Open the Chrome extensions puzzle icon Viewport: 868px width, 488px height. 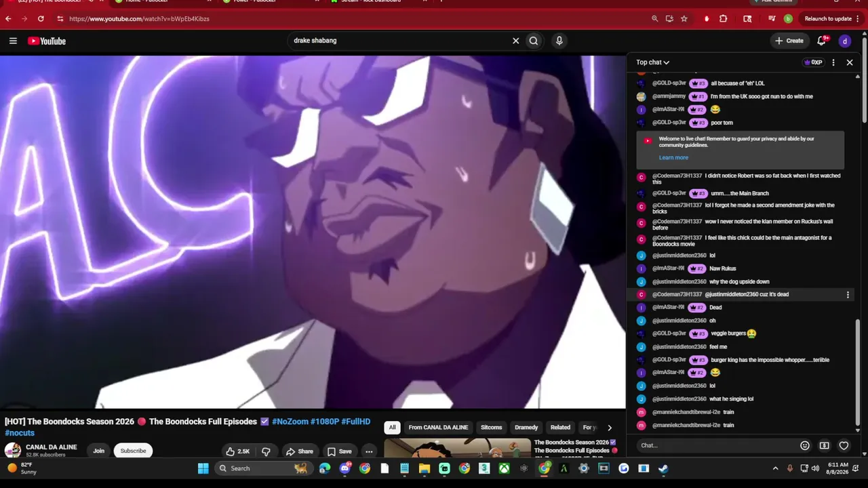(x=723, y=19)
